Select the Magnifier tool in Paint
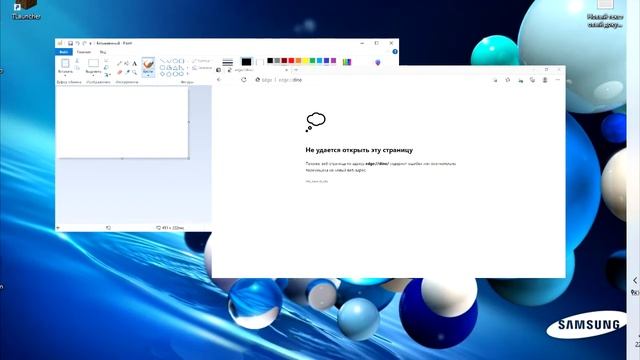Screen dimensions: 640x360 (134, 72)
